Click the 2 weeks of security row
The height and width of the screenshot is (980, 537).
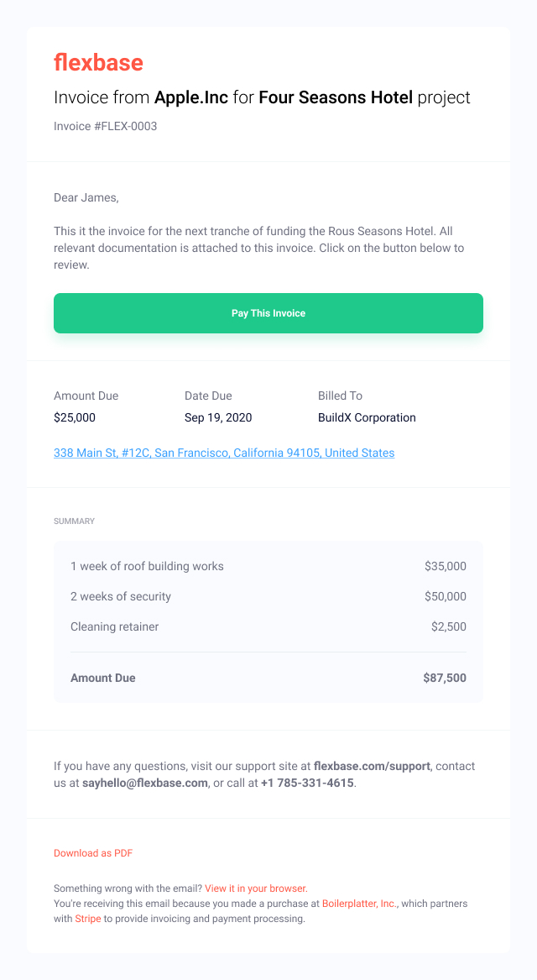268,596
